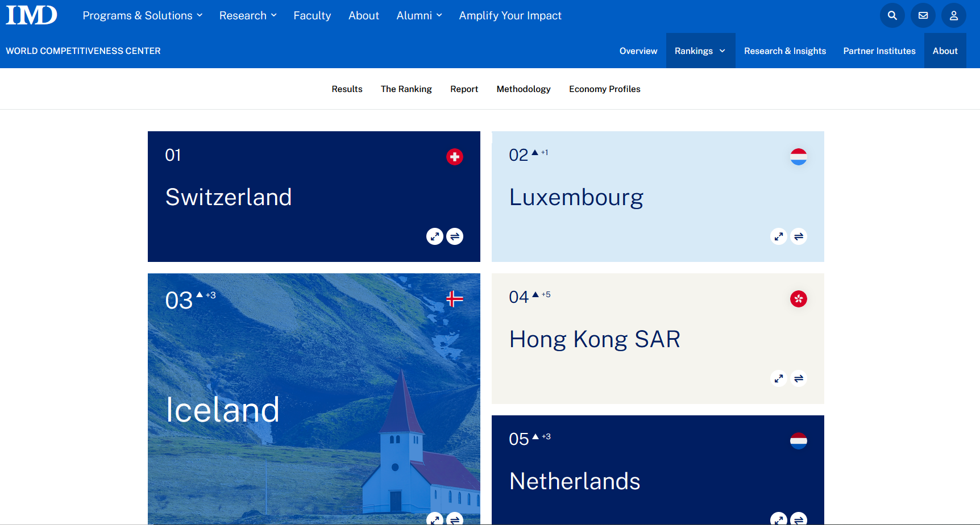Open the search icon in header
Viewport: 980px width, 525px height.
point(892,15)
